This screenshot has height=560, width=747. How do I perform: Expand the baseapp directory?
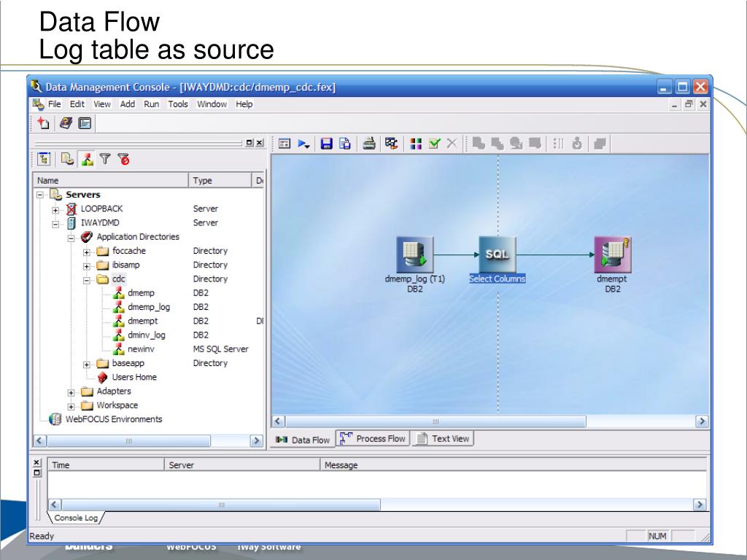(x=87, y=365)
